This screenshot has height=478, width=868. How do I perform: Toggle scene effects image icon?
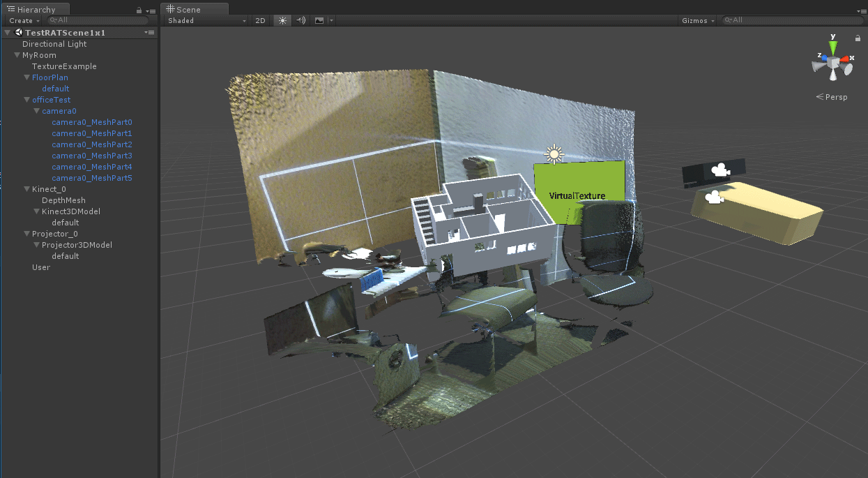click(319, 20)
